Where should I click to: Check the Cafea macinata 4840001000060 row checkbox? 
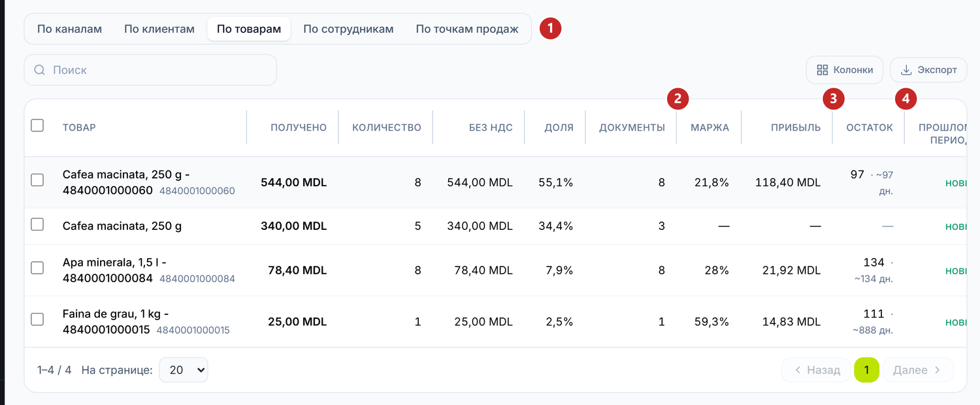click(37, 180)
